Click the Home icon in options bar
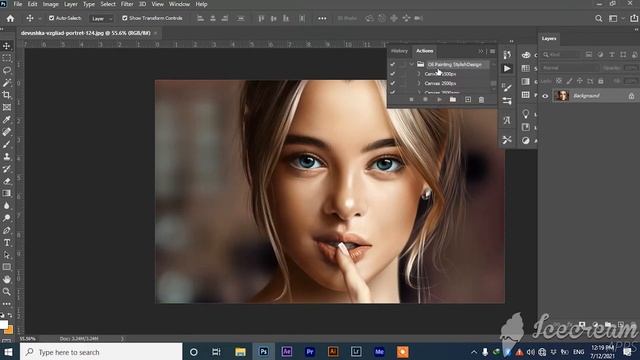The image size is (640, 360). pos(10,18)
